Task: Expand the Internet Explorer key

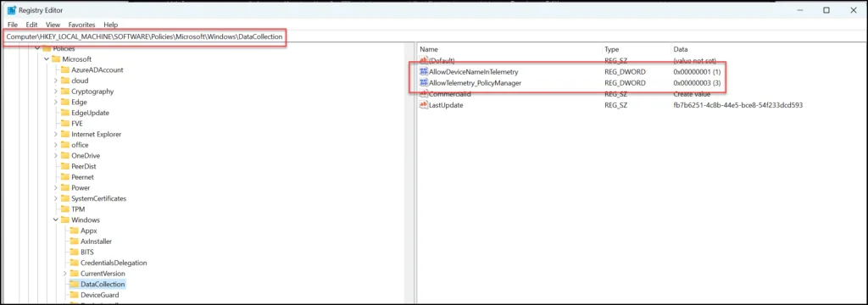Action: coord(55,134)
